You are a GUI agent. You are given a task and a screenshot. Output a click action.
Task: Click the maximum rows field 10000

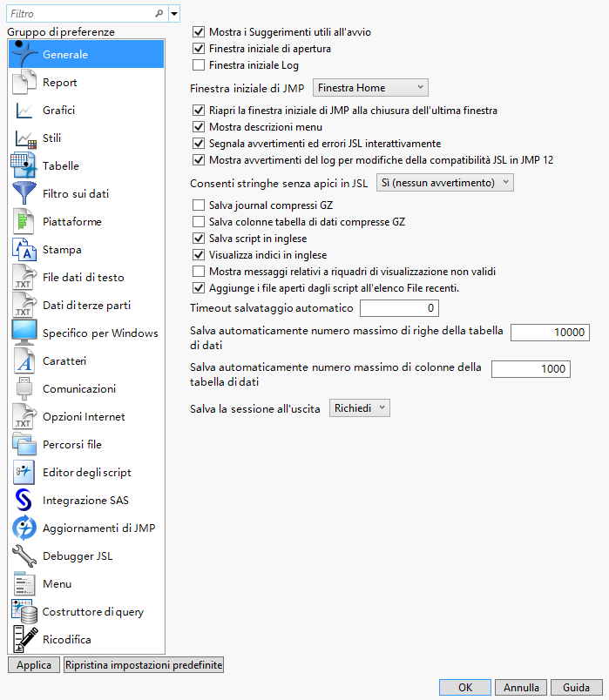(x=550, y=332)
